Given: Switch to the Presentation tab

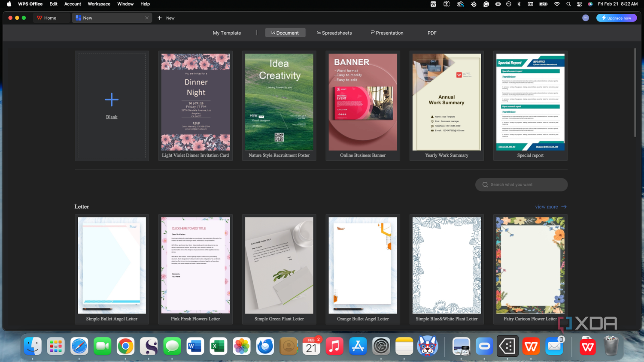Looking at the screenshot, I should (387, 33).
